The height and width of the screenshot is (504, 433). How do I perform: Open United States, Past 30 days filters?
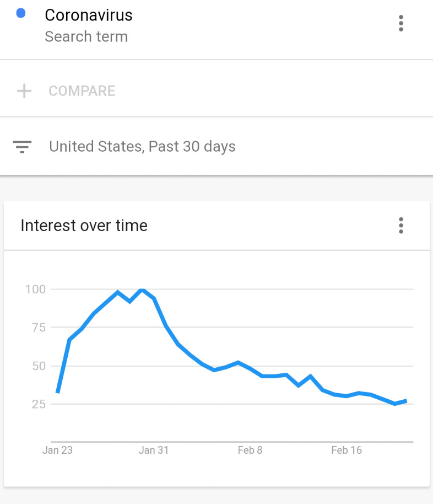tap(142, 146)
